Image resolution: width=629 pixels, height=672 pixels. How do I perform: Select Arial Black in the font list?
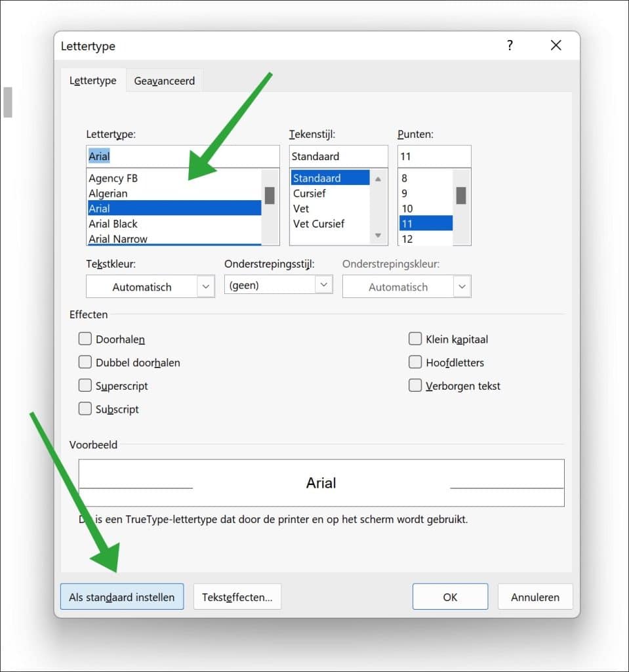tap(131, 223)
